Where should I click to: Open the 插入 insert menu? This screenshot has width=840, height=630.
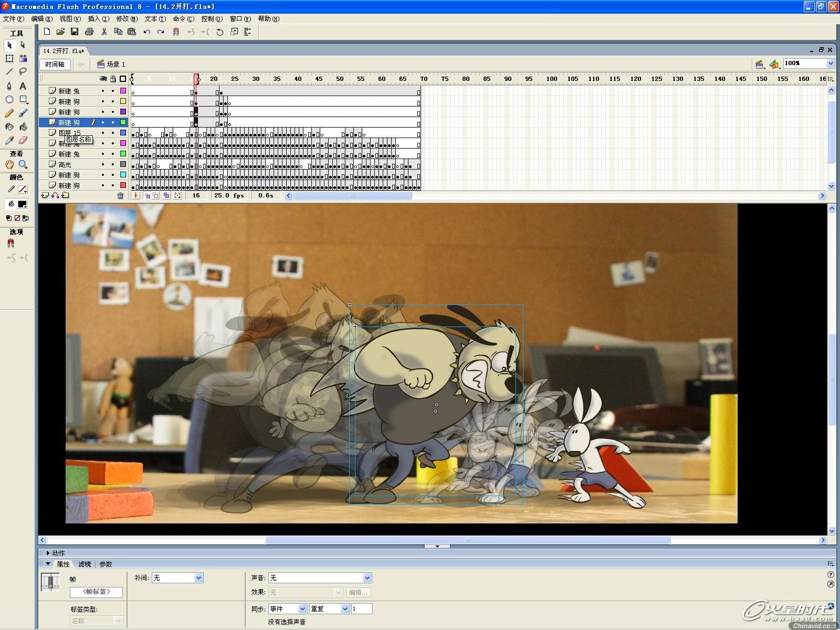tap(98, 18)
